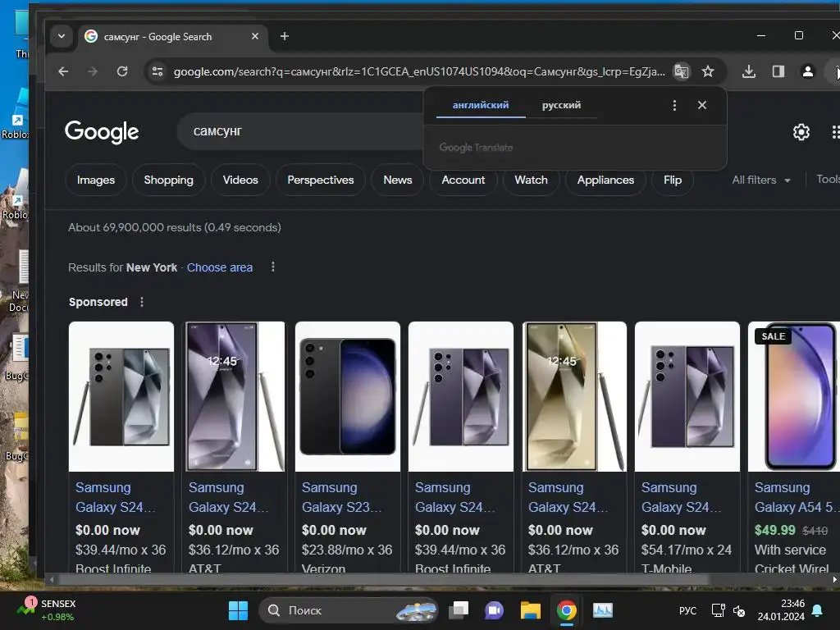Screen dimensions: 840x630
Task: Select английский tab in translate popup
Action: tap(481, 105)
